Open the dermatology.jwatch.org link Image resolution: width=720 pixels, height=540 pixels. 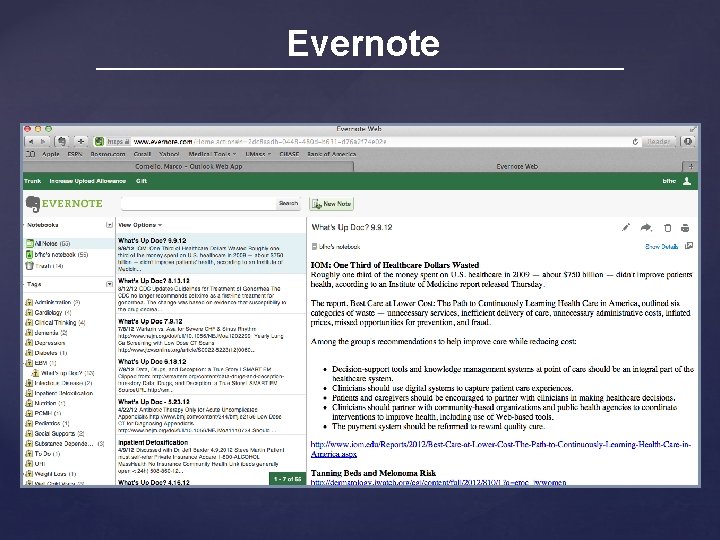click(438, 483)
